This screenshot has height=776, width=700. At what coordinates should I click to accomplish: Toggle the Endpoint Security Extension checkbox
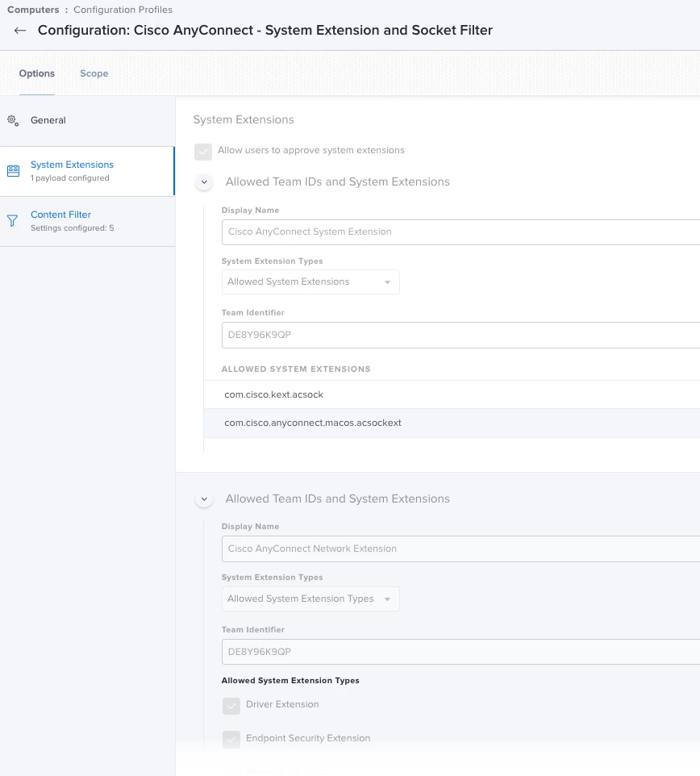click(x=231, y=740)
